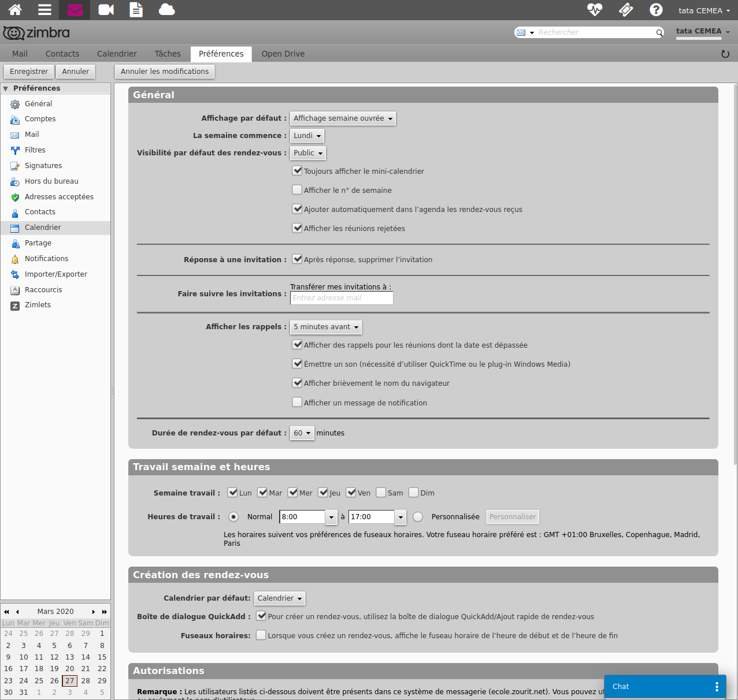The width and height of the screenshot is (738, 700).
Task: Open La semaine commence dropdown
Action: pos(307,136)
